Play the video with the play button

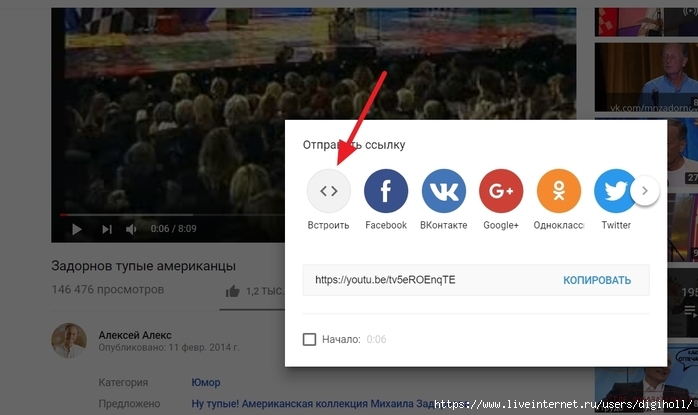(x=77, y=229)
